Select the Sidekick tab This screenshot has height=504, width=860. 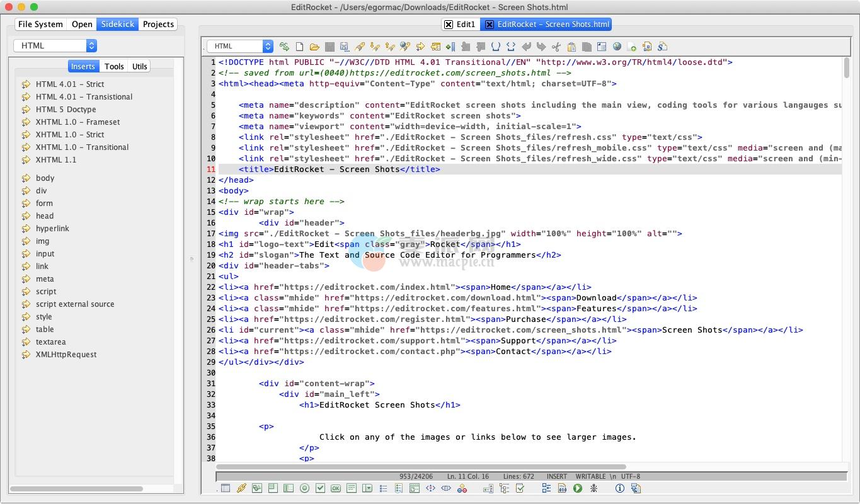pos(118,24)
